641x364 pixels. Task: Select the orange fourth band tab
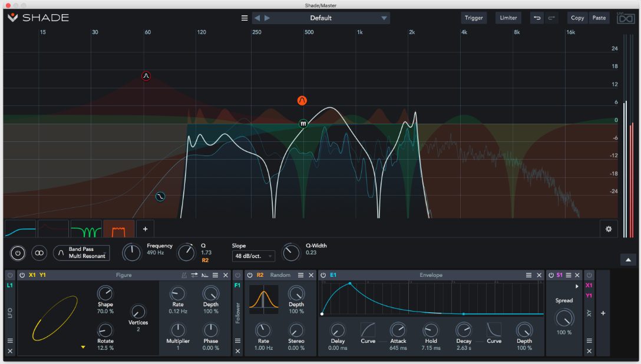tap(118, 229)
